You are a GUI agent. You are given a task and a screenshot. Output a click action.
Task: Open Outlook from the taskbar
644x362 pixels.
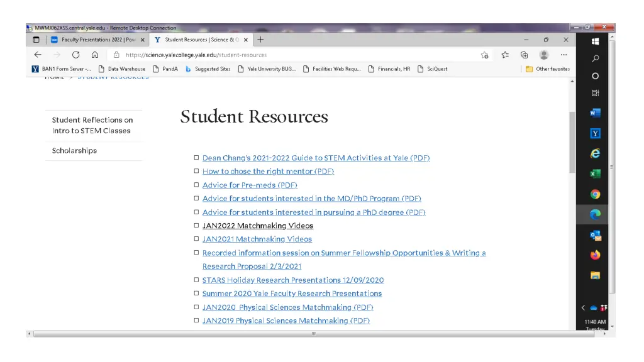point(595,235)
